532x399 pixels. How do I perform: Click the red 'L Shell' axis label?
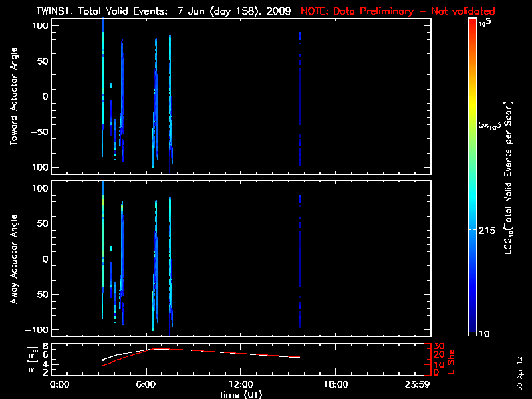[x=452, y=359]
